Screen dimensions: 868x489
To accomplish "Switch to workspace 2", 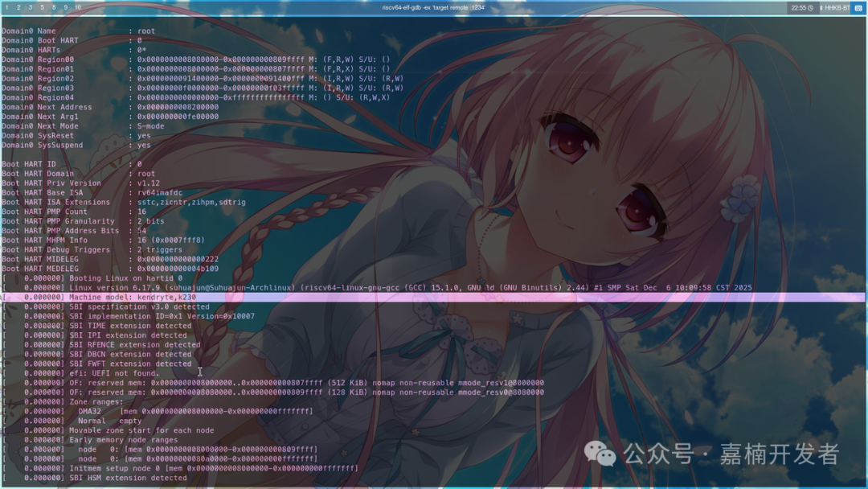I will coord(18,7).
